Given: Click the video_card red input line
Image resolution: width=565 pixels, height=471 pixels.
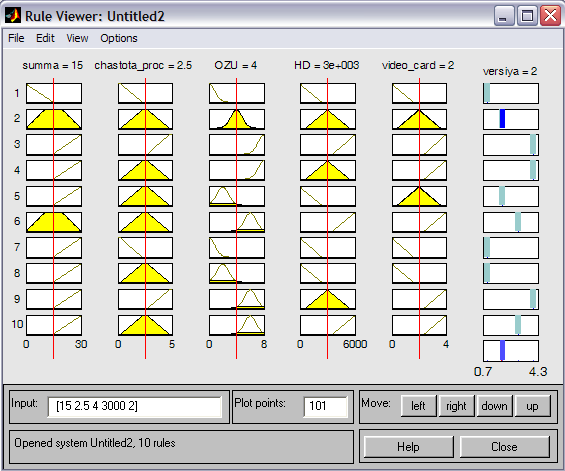Looking at the screenshot, I should 419,218.
